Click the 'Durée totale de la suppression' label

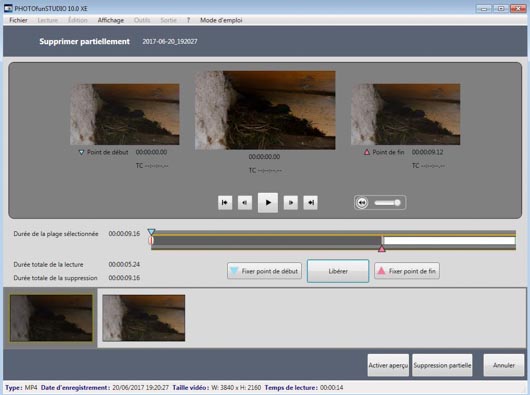coord(55,278)
